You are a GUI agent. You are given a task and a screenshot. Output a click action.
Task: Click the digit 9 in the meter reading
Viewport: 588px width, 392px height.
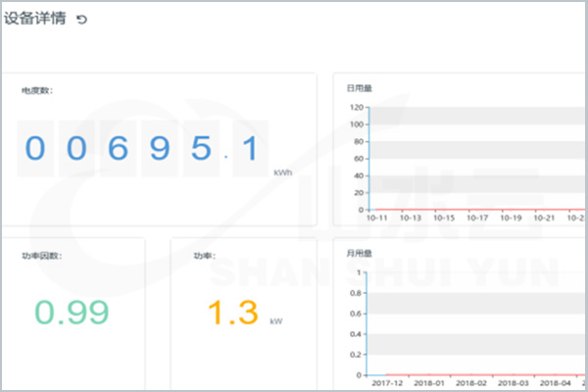click(160, 149)
